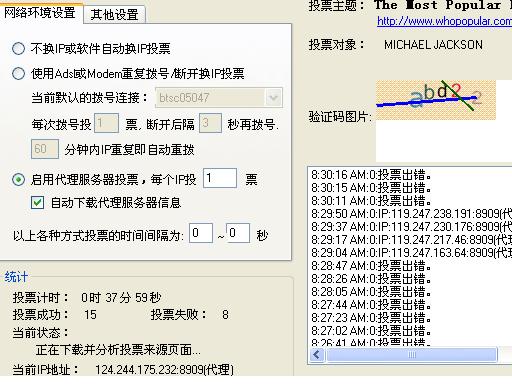The height and width of the screenshot is (384, 512).
Task: Open the whopopular.com link
Action: point(444,21)
